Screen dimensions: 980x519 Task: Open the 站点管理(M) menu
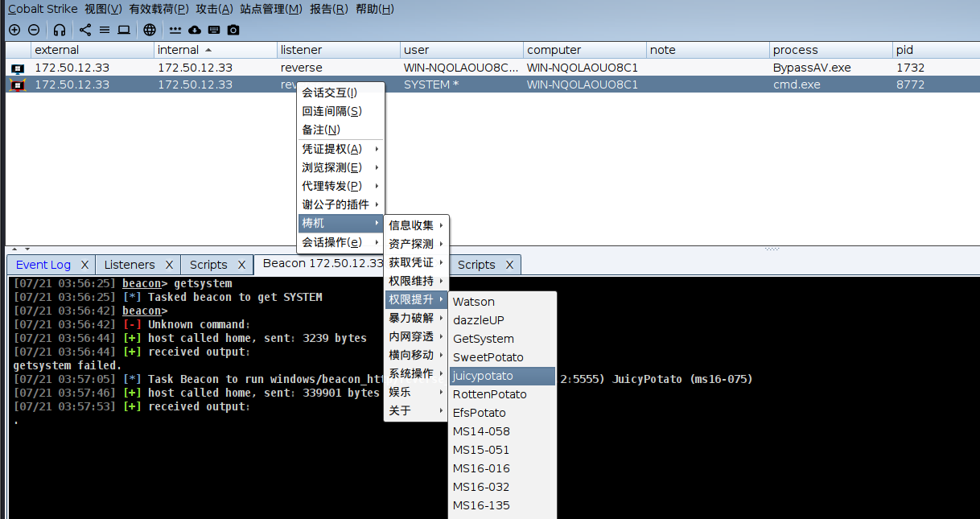pos(271,9)
